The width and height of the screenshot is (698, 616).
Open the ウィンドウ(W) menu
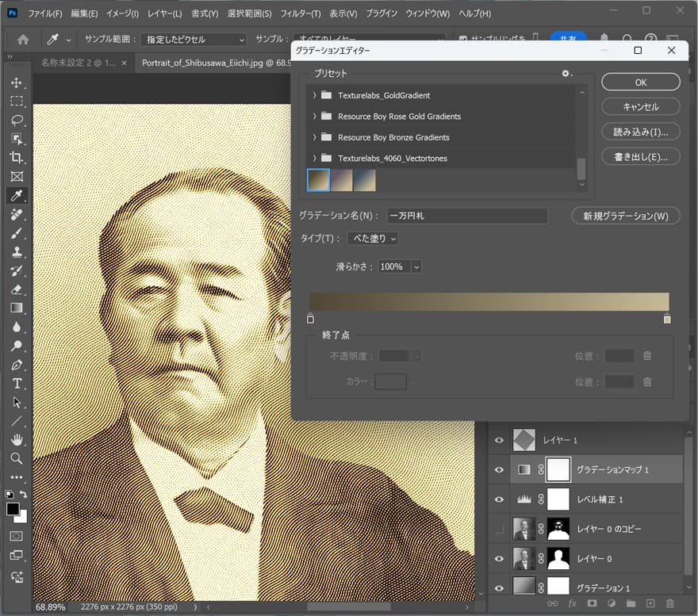coord(428,13)
